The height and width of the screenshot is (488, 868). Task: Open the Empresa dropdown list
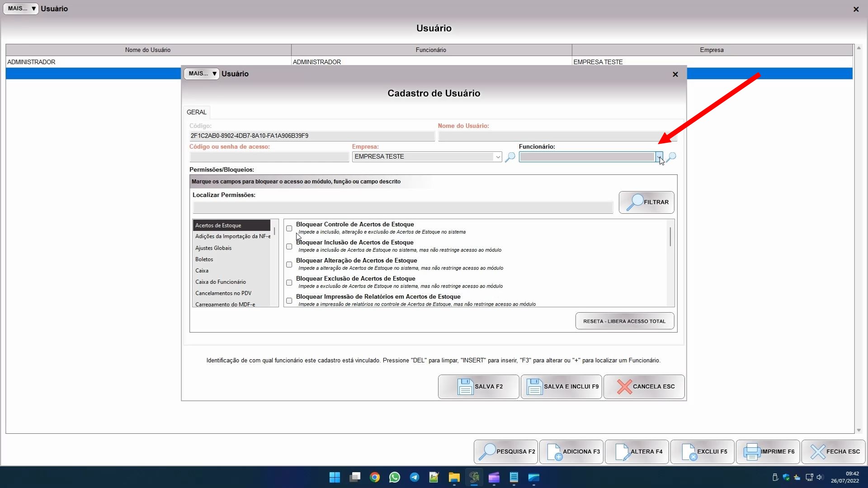click(x=497, y=157)
